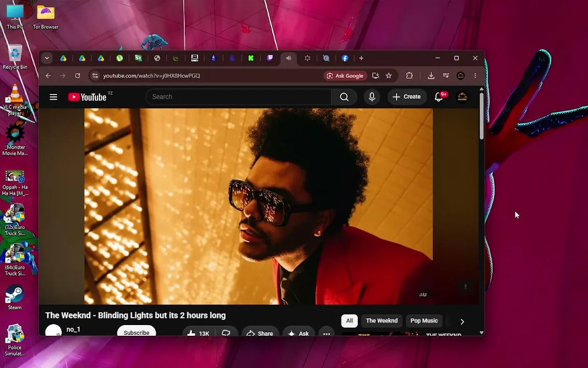The image size is (588, 368).
Task: Open the YouTube hamburger guide menu
Action: coord(53,97)
